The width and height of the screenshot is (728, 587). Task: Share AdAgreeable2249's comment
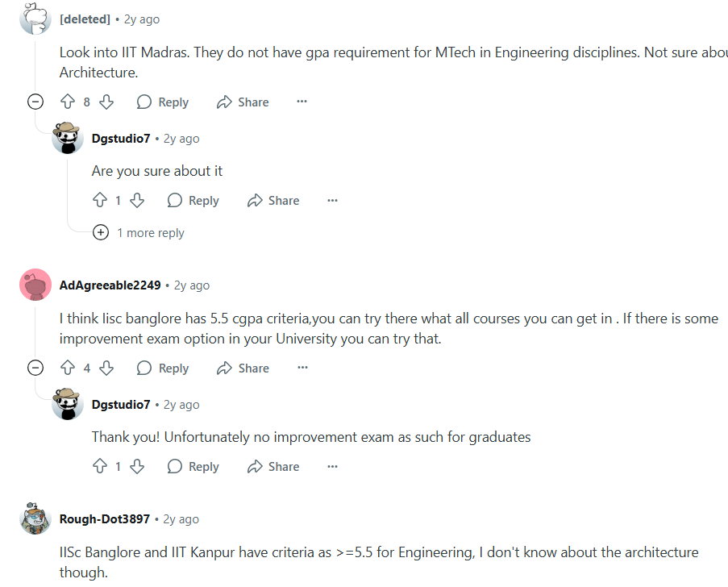pyautogui.click(x=243, y=368)
